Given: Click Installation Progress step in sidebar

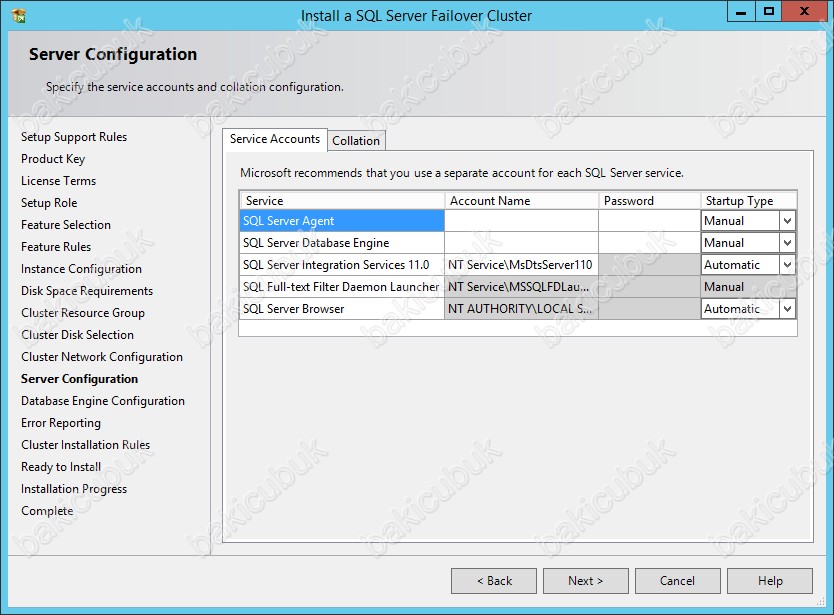Looking at the screenshot, I should pos(74,489).
